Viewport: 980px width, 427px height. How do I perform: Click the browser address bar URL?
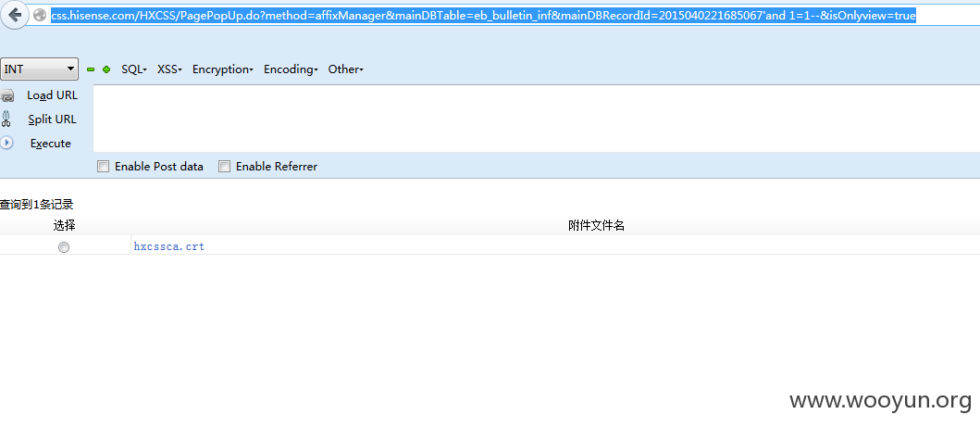click(x=484, y=16)
